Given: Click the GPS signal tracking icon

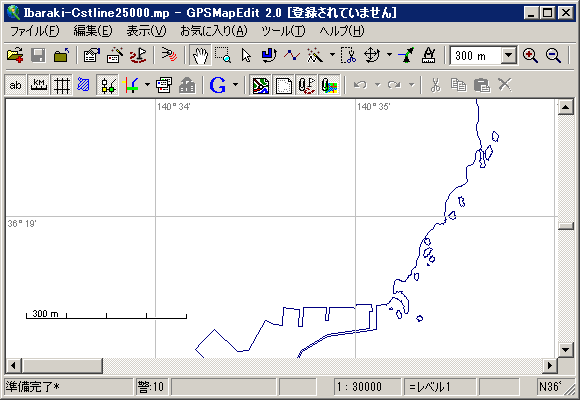Looking at the screenshot, I should point(169,56).
